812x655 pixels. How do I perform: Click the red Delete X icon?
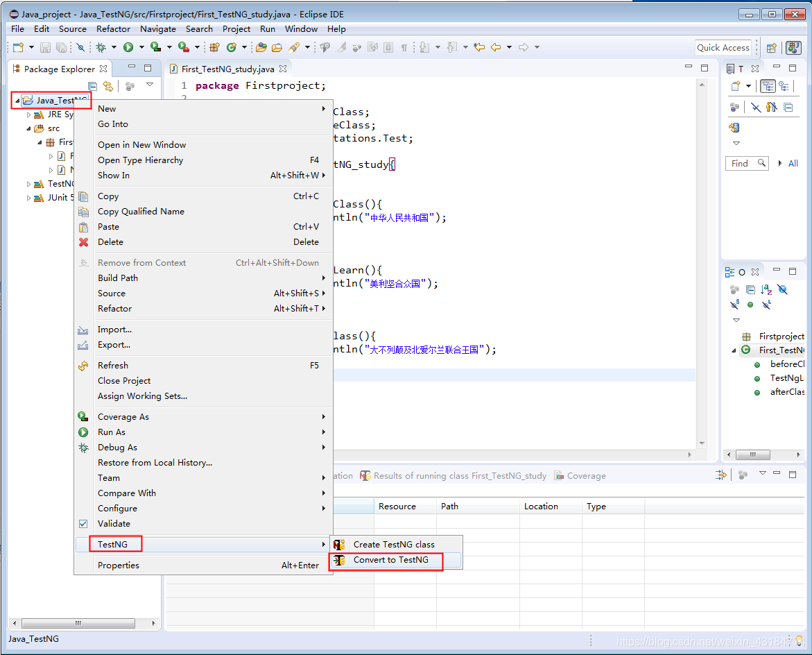click(x=83, y=242)
